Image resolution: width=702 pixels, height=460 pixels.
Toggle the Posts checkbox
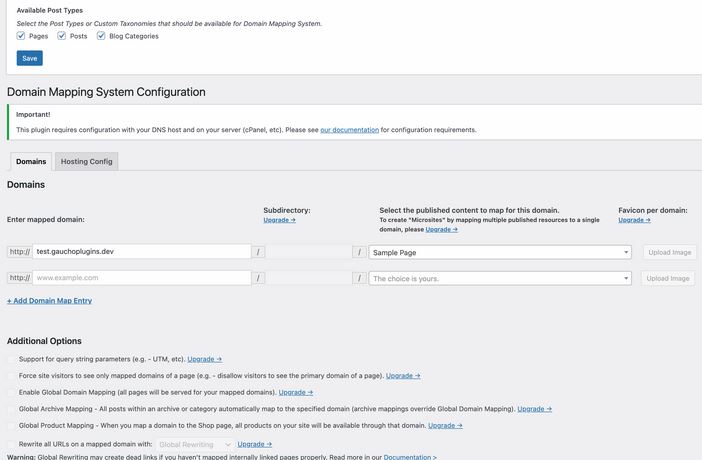[61, 36]
